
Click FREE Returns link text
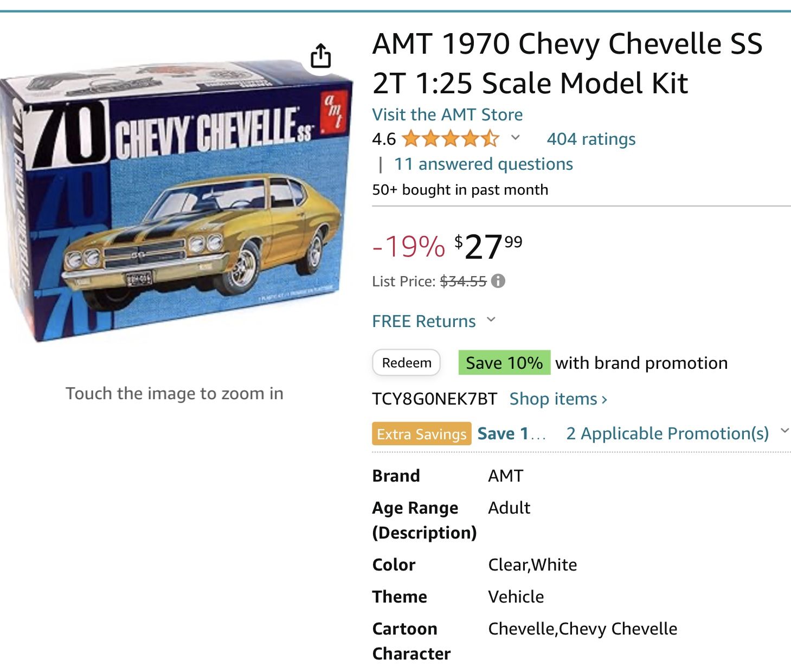coord(423,321)
